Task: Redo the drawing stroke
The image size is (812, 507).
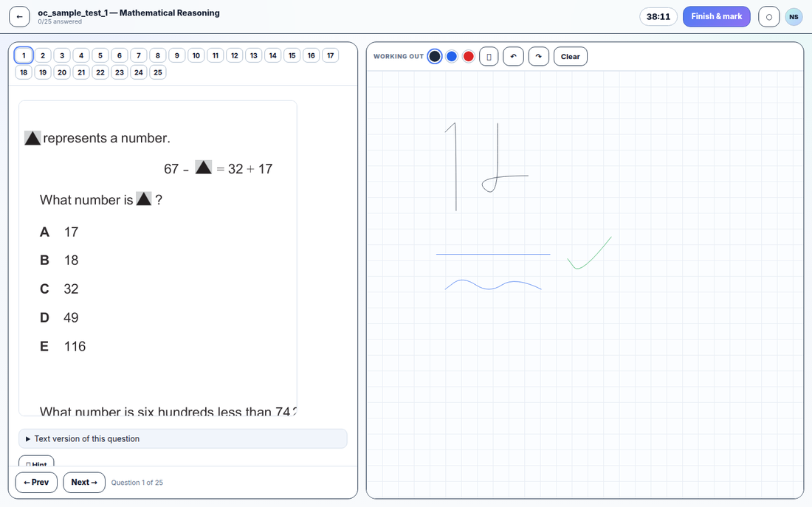Action: [x=539, y=56]
